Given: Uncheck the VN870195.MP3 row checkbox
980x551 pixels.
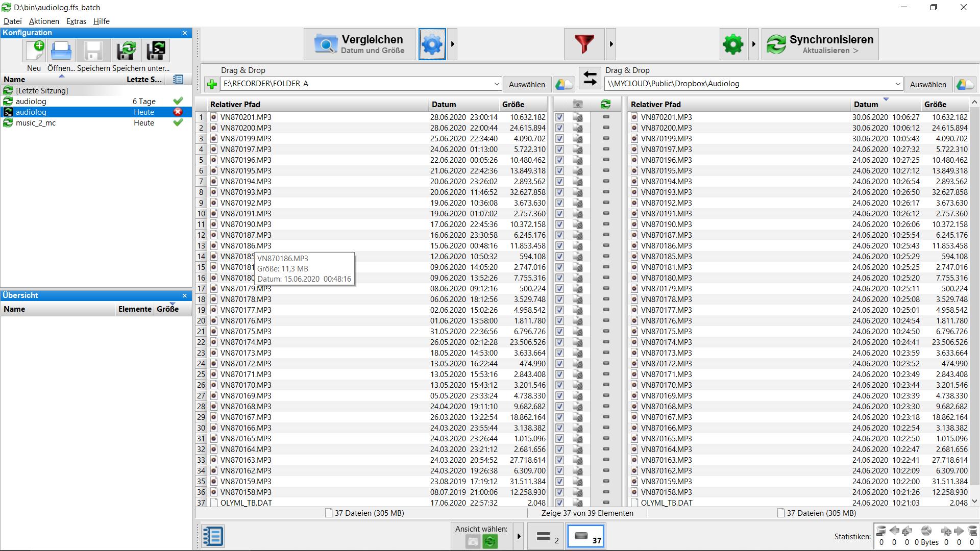Looking at the screenshot, I should tap(560, 171).
